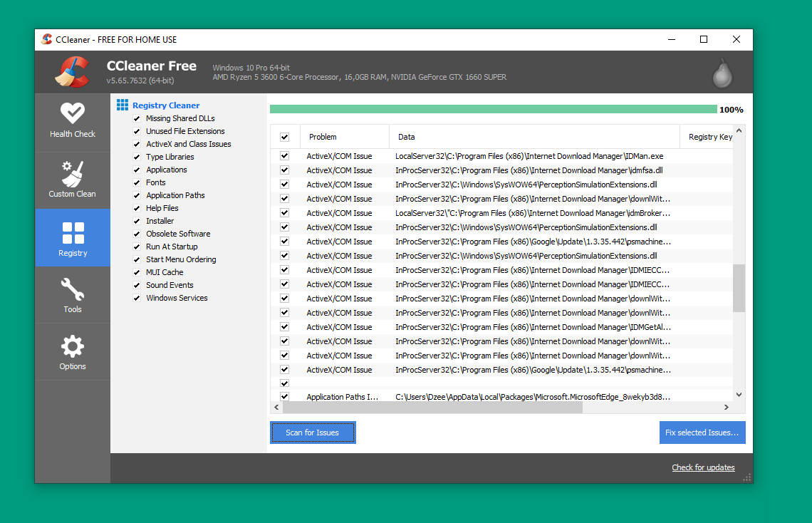Viewport: 812px width, 523px height.
Task: Click the Registry Cleaner grid icon
Action: [x=123, y=105]
